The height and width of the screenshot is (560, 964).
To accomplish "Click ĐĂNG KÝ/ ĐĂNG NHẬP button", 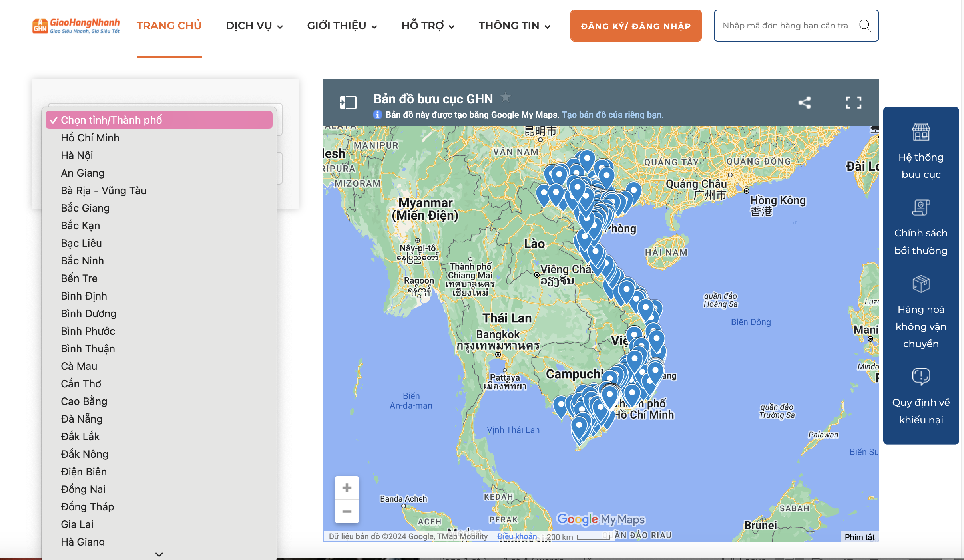I will click(x=636, y=26).
